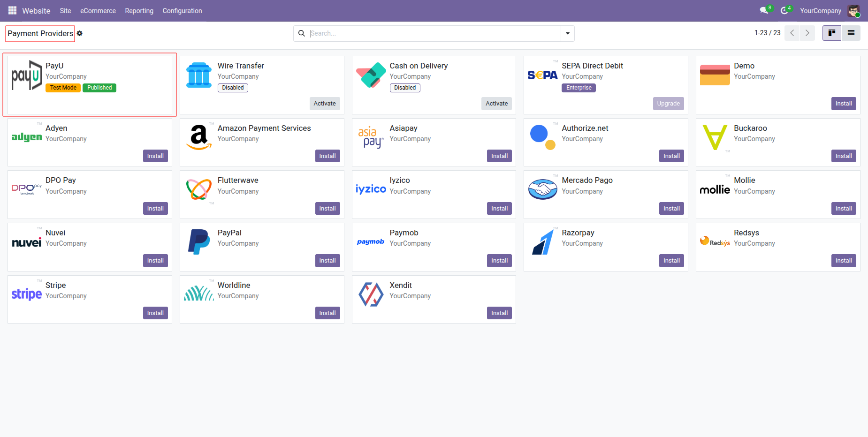Click the Payment Providers breadcrumb title
The height and width of the screenshot is (437, 868).
point(40,34)
